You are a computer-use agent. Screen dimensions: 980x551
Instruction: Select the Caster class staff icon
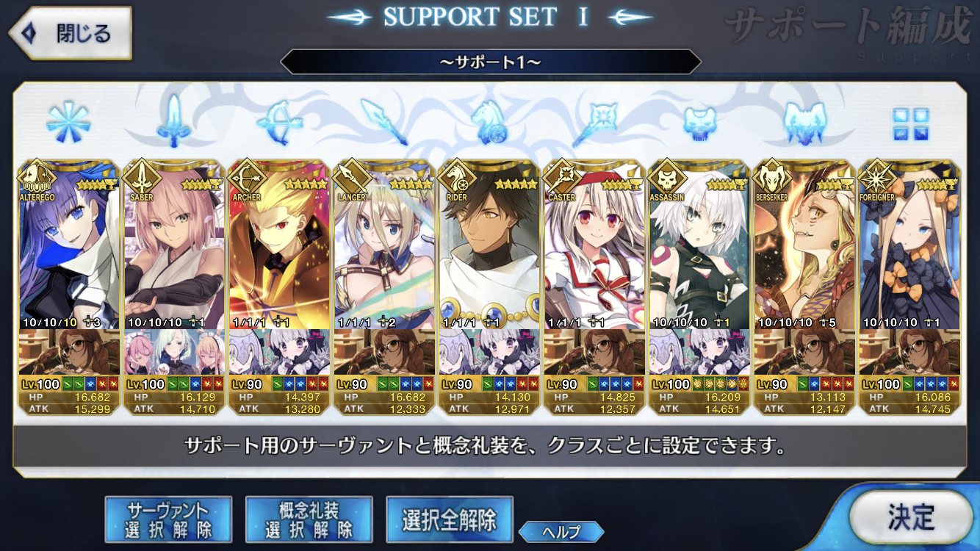pos(594,121)
